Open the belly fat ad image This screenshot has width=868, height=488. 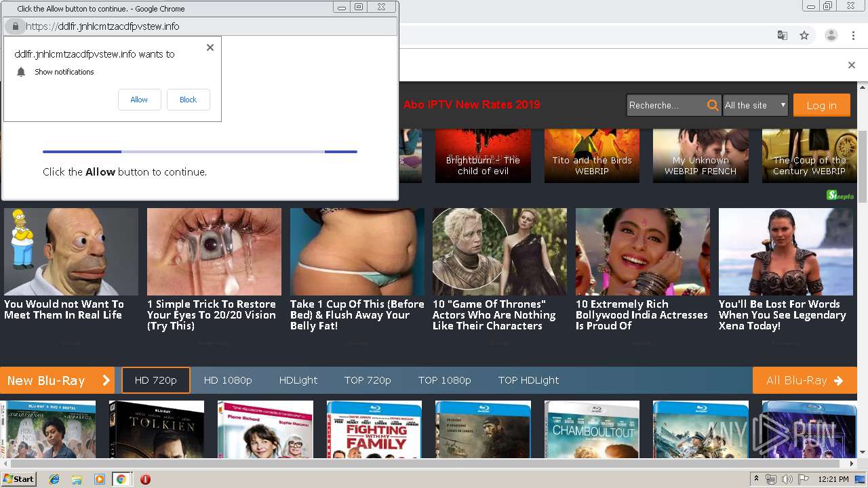(x=357, y=251)
